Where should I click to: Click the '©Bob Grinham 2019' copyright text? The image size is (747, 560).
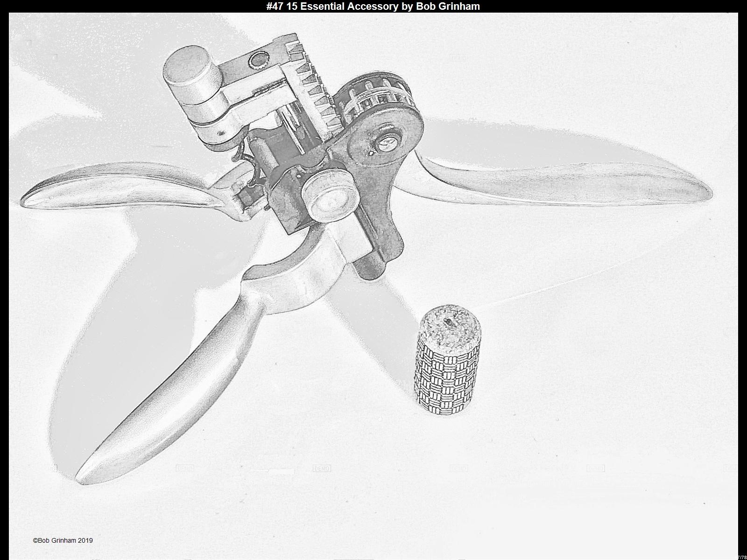63,540
